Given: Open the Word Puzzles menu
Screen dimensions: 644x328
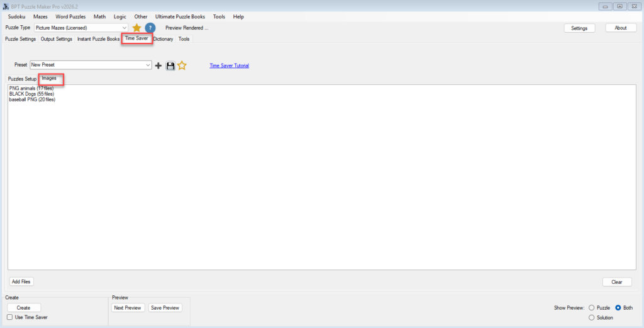Looking at the screenshot, I should [70, 16].
